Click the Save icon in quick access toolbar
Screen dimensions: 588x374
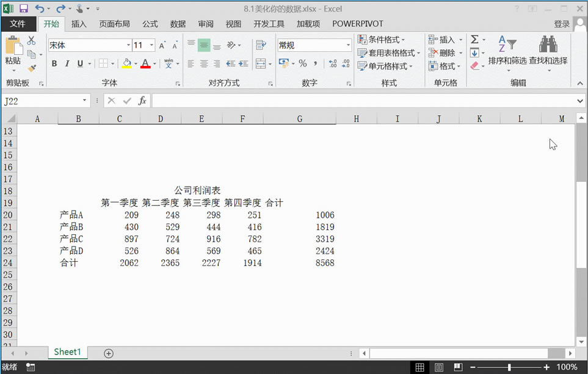tap(24, 9)
